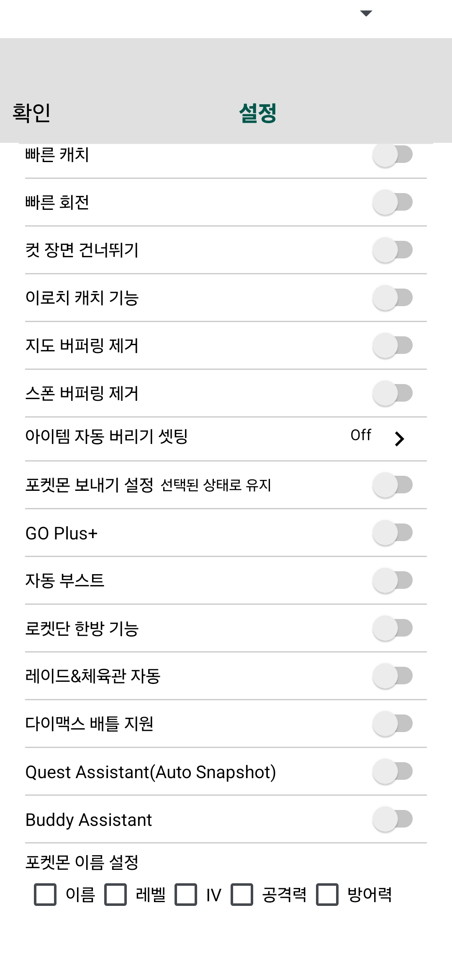Viewport: 452px width, 980px height.
Task: Enable the 빠른 캐치 toggle
Action: [x=393, y=155]
